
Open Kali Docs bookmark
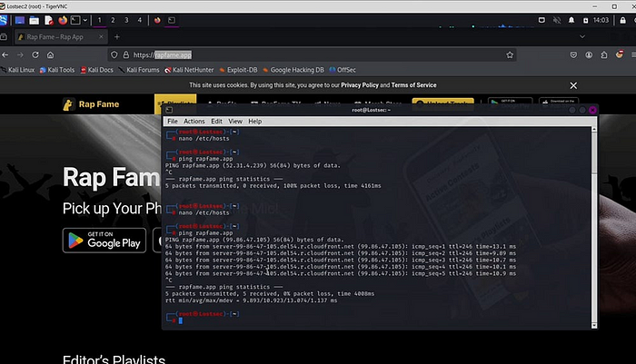click(96, 70)
